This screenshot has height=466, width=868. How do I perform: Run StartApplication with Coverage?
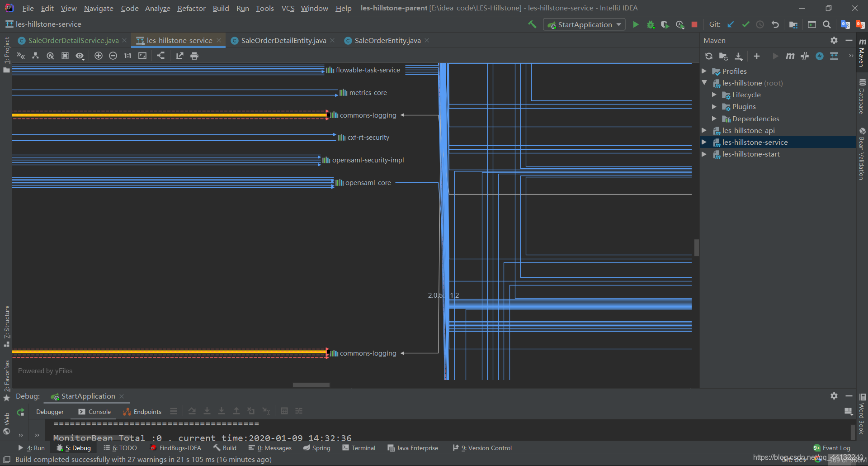[665, 24]
